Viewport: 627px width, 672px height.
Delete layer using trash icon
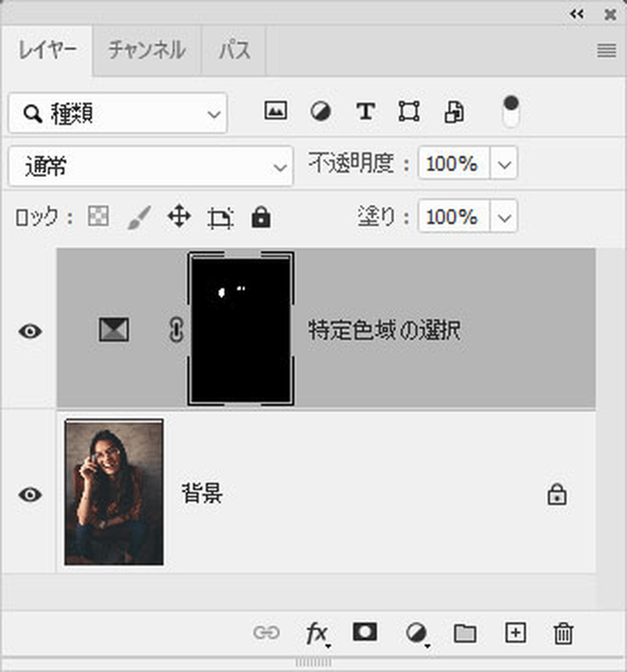point(563,634)
